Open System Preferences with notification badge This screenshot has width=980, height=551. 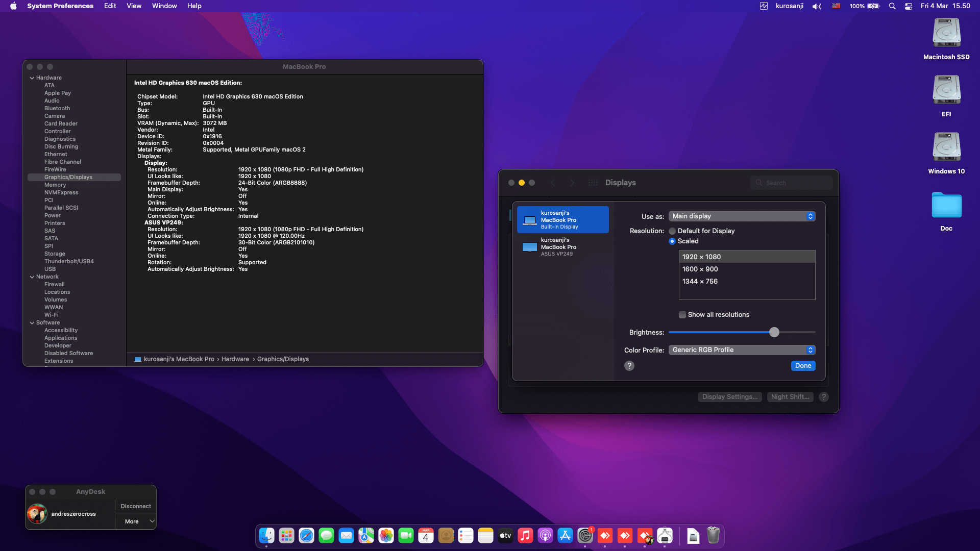click(585, 536)
